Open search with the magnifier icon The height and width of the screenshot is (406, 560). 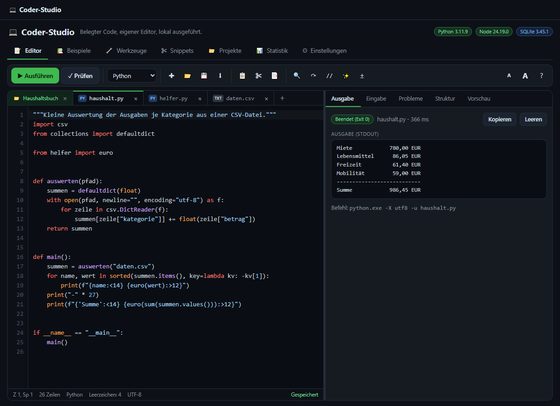coord(297,76)
